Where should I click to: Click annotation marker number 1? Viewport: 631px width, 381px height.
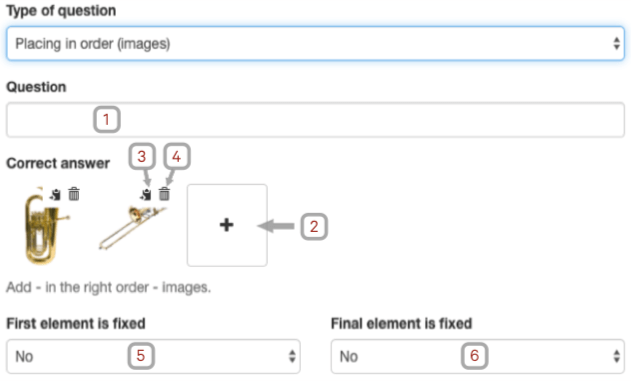tap(107, 119)
